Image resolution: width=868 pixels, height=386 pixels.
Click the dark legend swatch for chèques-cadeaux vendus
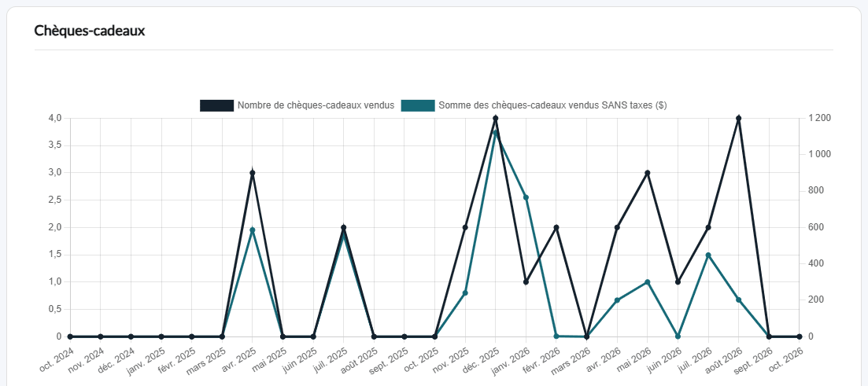[216, 105]
